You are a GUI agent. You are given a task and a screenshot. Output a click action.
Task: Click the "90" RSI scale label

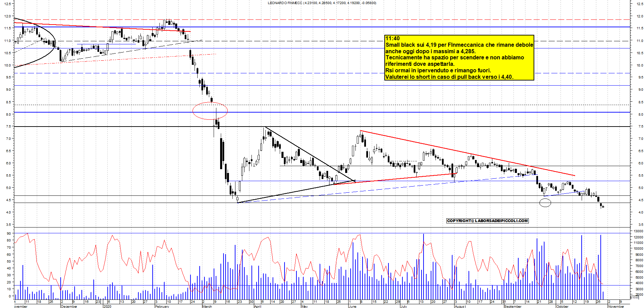(x=9, y=233)
